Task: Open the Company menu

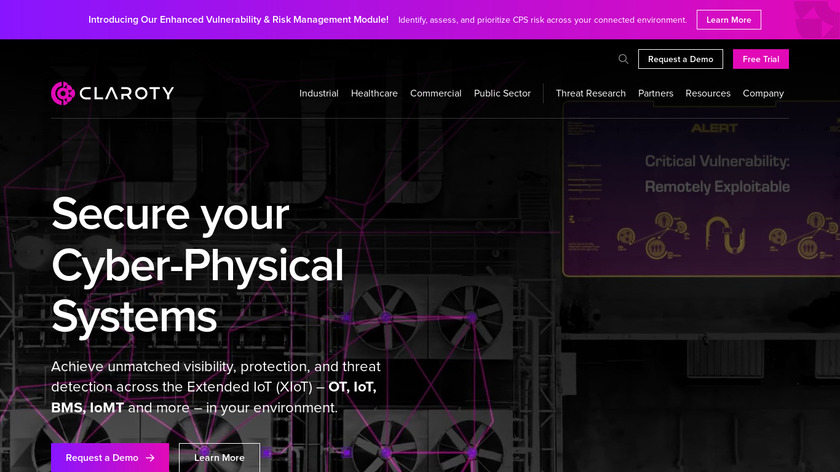Action: (763, 93)
